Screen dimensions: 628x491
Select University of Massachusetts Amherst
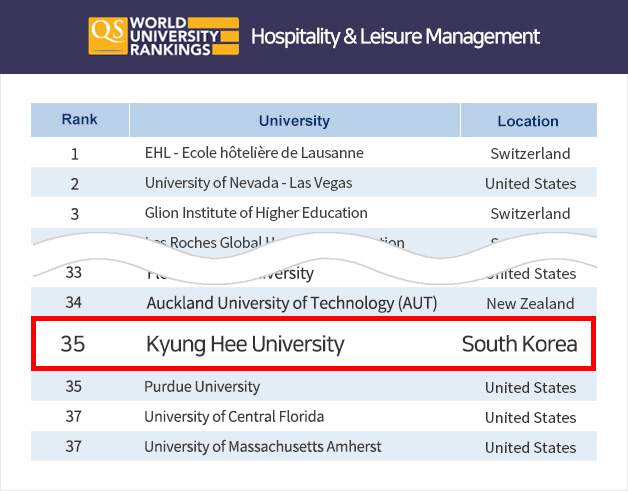coord(263,447)
